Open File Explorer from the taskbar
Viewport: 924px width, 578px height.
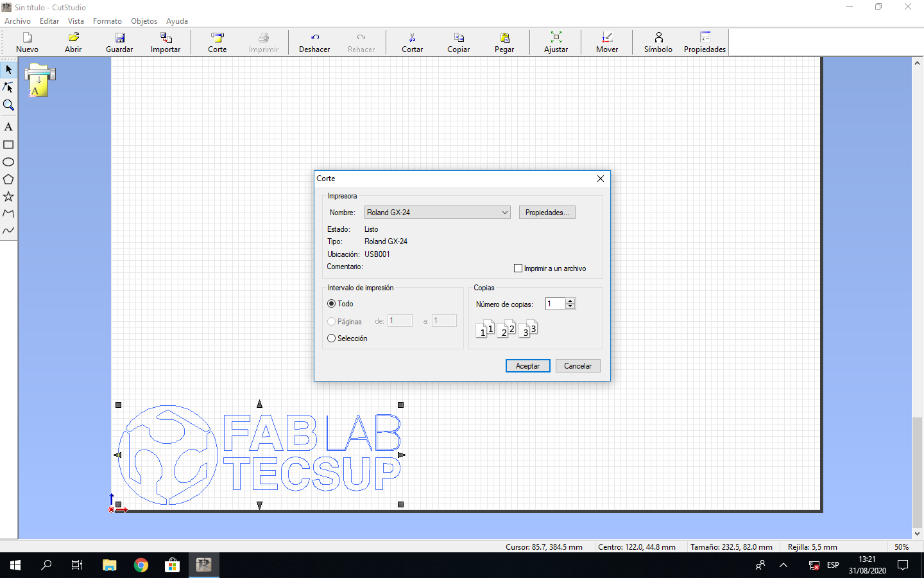tap(110, 565)
